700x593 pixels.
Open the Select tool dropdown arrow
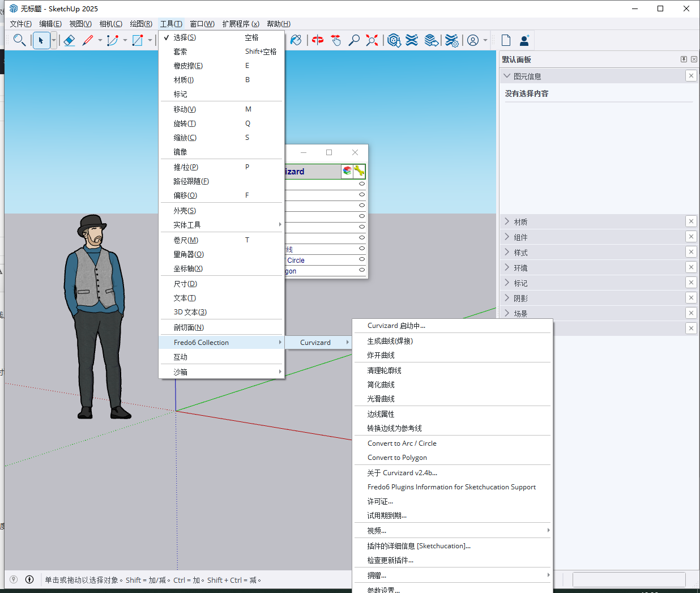(54, 40)
